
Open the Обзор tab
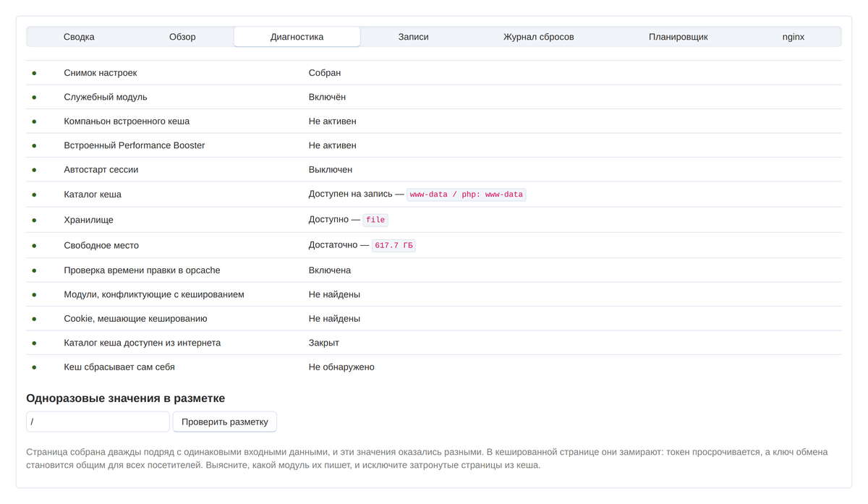coord(182,37)
